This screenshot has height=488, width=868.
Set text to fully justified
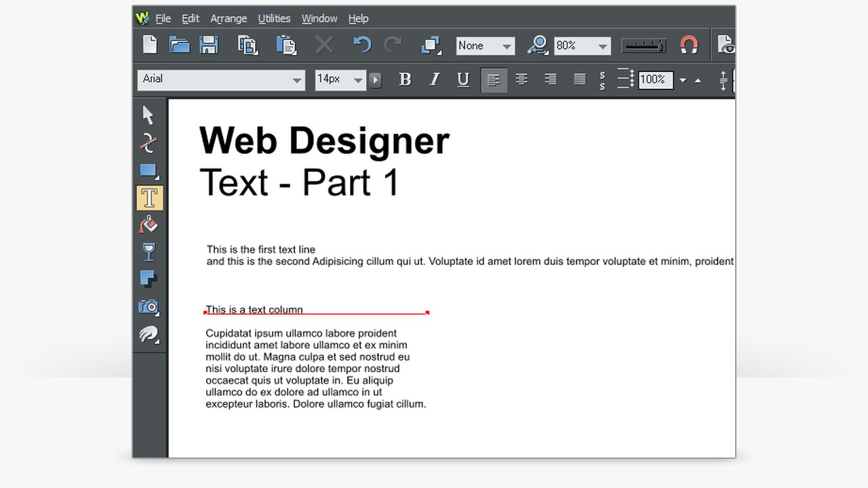(580, 79)
